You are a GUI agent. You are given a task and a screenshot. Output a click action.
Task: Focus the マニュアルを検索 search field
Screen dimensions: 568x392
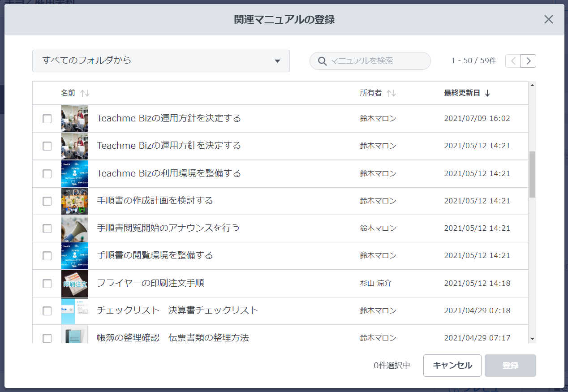pos(376,61)
